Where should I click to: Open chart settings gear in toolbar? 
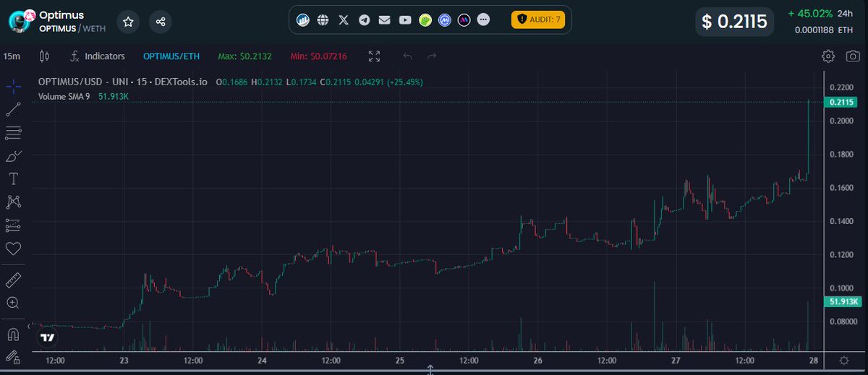828,56
